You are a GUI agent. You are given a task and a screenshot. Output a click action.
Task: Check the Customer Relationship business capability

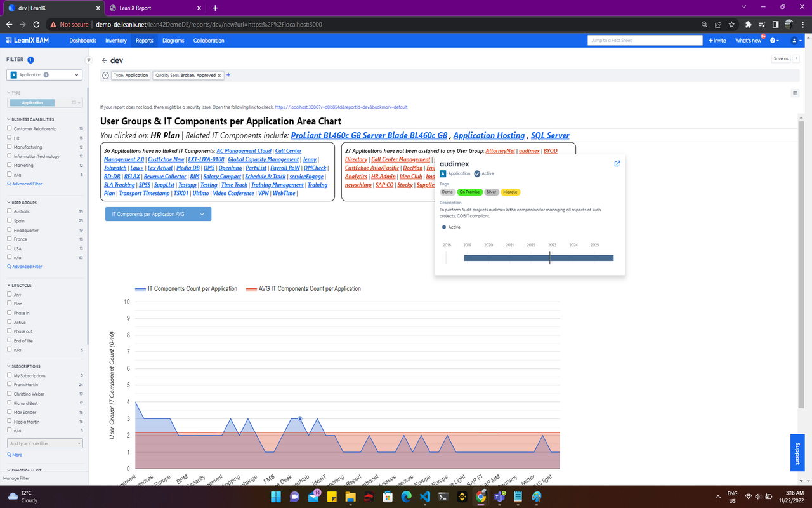click(x=10, y=128)
